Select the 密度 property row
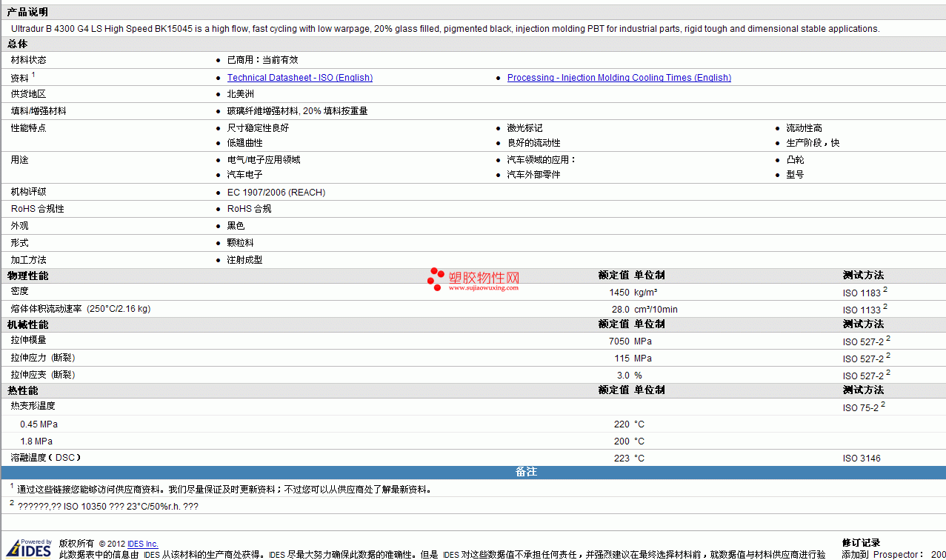 [473, 292]
